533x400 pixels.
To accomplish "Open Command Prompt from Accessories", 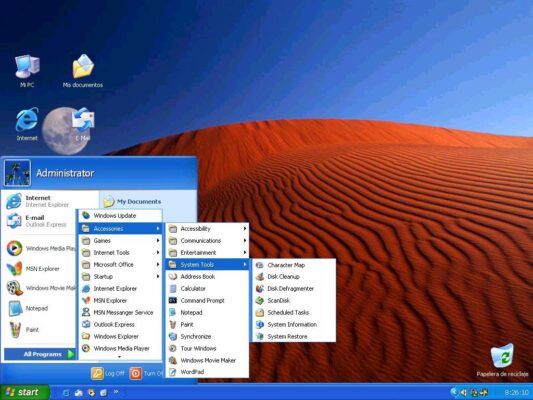I will (x=207, y=300).
